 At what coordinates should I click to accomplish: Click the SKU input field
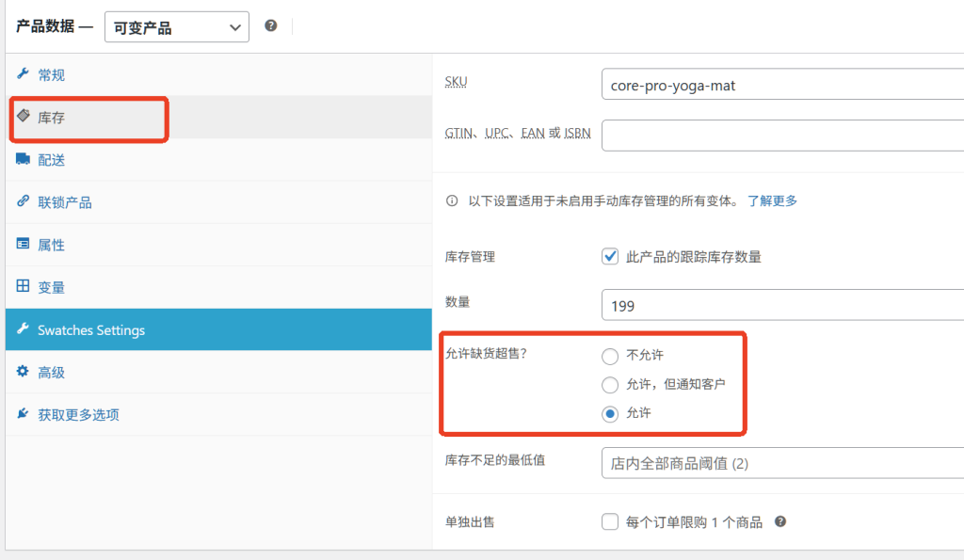(781, 85)
